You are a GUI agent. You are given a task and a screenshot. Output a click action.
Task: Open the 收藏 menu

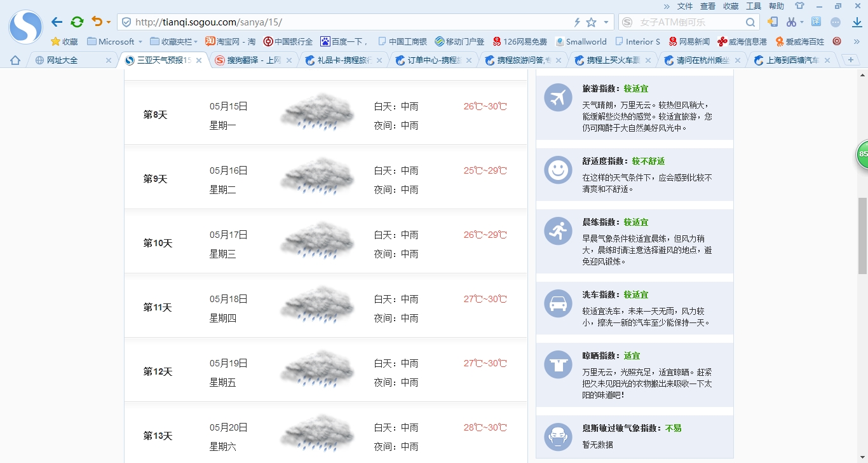731,6
